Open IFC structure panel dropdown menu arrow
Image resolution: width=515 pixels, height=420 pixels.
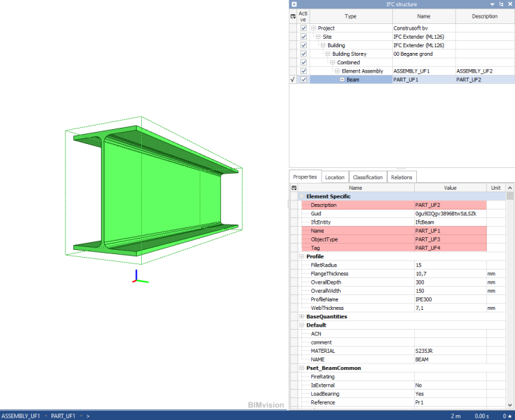[x=492, y=4]
